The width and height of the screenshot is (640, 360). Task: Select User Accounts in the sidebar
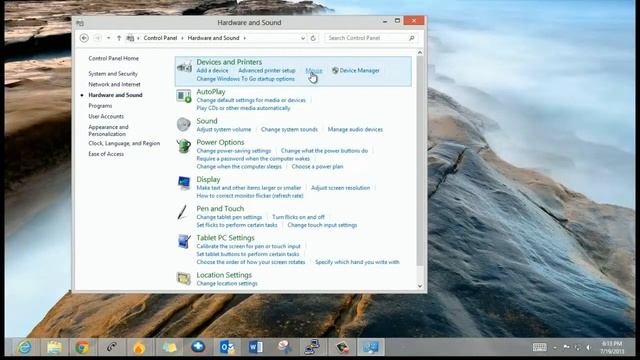106,116
